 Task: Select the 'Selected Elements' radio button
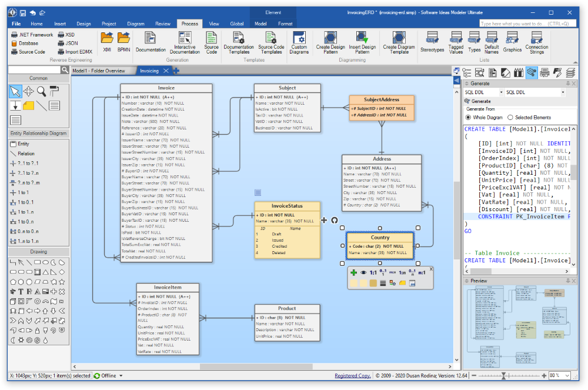tap(510, 118)
